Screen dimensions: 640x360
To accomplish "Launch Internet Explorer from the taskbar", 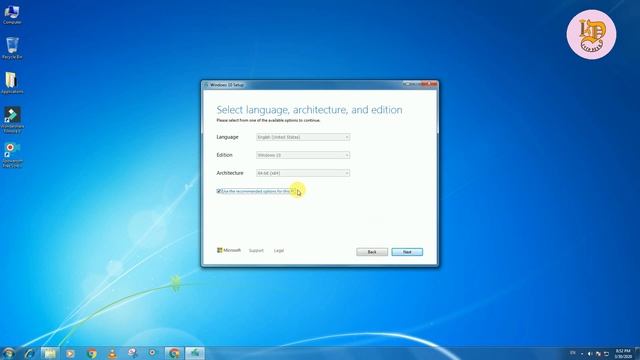I will pyautogui.click(x=29, y=353).
